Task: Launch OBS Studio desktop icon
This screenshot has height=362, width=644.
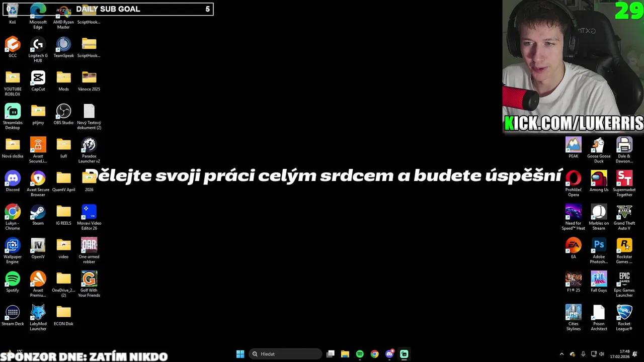Action: [63, 111]
